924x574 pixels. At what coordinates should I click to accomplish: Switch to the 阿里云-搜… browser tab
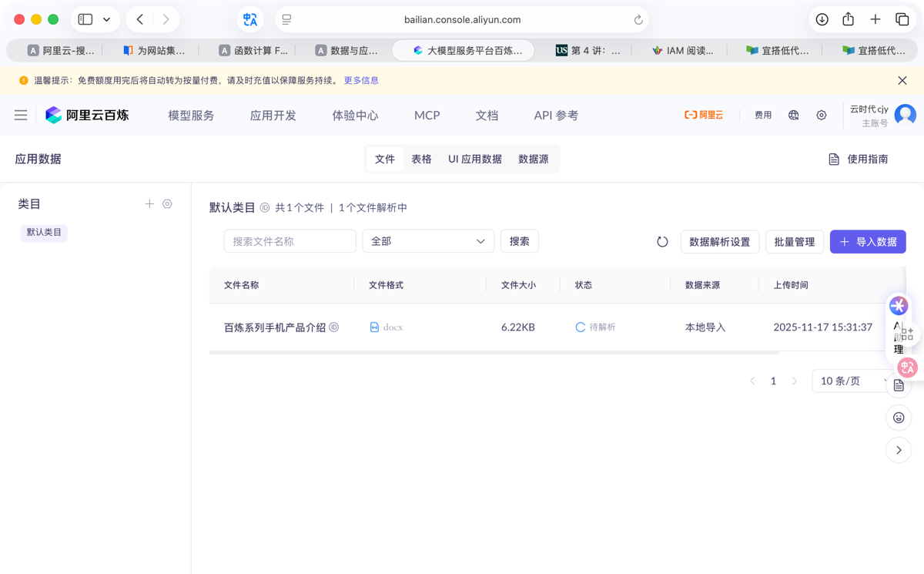tap(60, 50)
